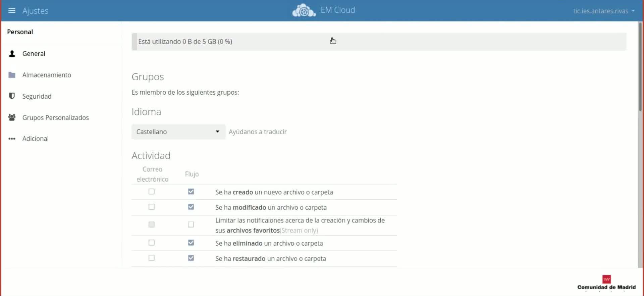Go to Almacenamiento settings section
The height and width of the screenshot is (296, 644).
(47, 75)
